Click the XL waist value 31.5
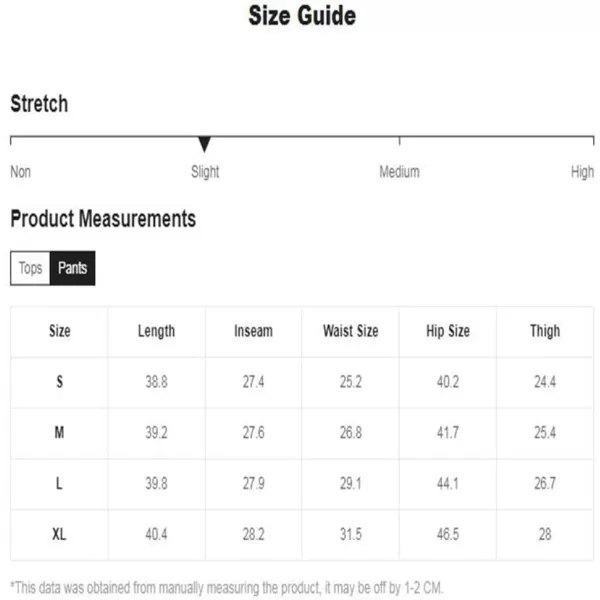This screenshot has width=600, height=600. click(351, 534)
